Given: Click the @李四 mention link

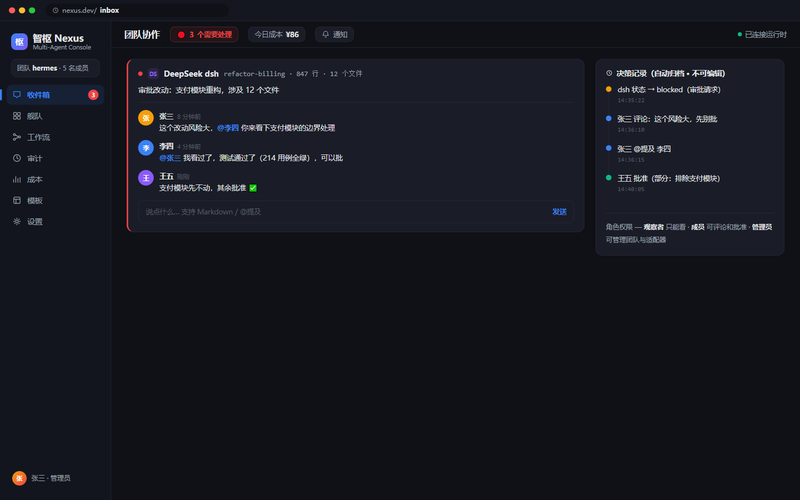Looking at the screenshot, I should pyautogui.click(x=228, y=128).
